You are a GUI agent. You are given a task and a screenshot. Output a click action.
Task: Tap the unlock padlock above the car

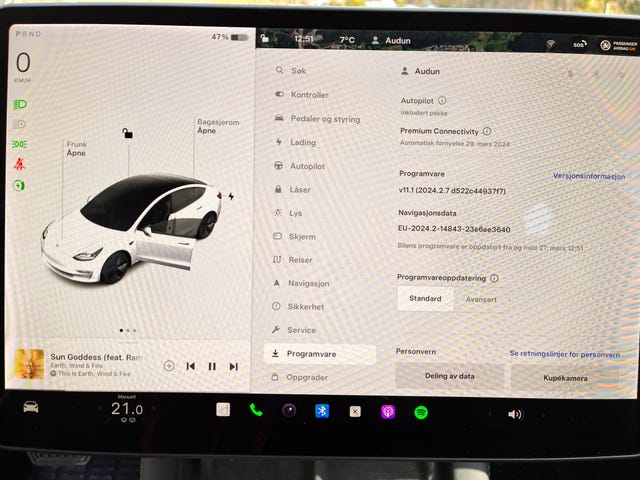127,133
